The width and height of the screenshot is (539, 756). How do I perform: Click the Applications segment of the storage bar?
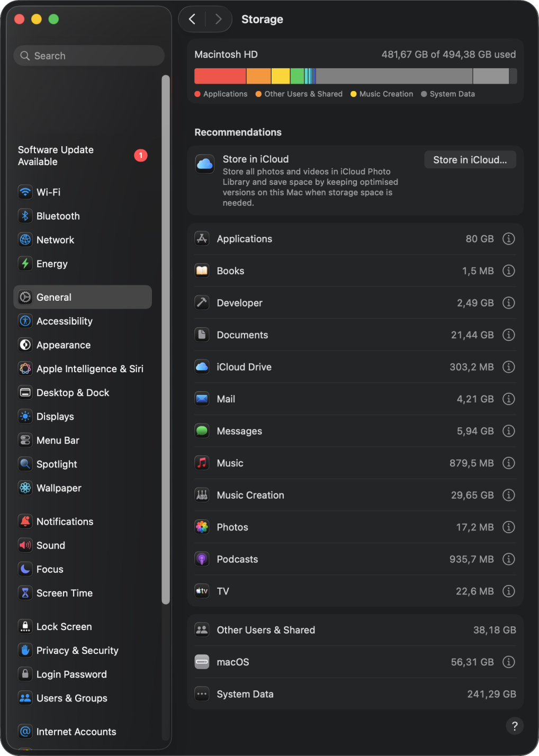pyautogui.click(x=220, y=76)
